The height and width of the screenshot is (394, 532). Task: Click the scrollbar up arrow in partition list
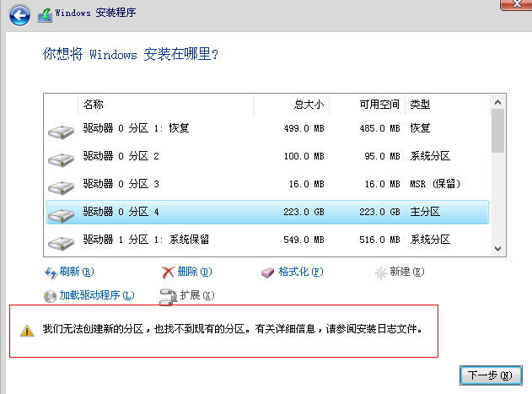pyautogui.click(x=497, y=102)
